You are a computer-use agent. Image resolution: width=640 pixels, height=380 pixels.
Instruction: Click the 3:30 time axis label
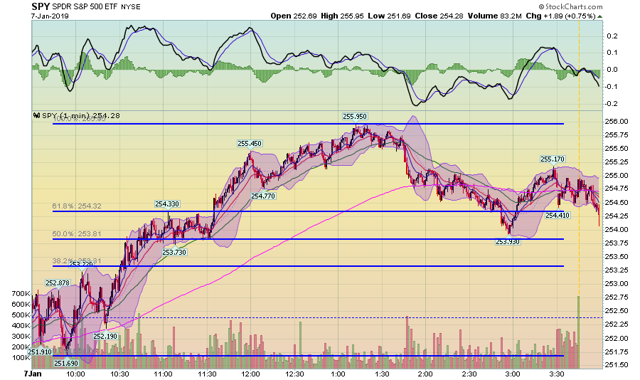[x=557, y=374]
